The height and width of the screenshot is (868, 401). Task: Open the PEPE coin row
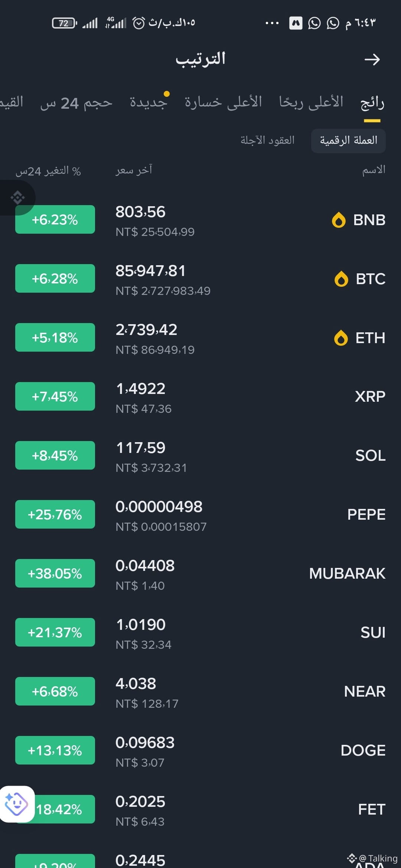point(200,514)
